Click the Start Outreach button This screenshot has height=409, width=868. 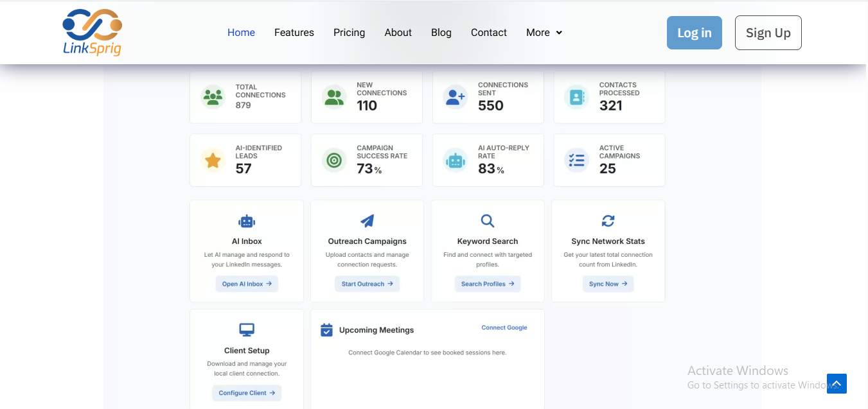367,284
